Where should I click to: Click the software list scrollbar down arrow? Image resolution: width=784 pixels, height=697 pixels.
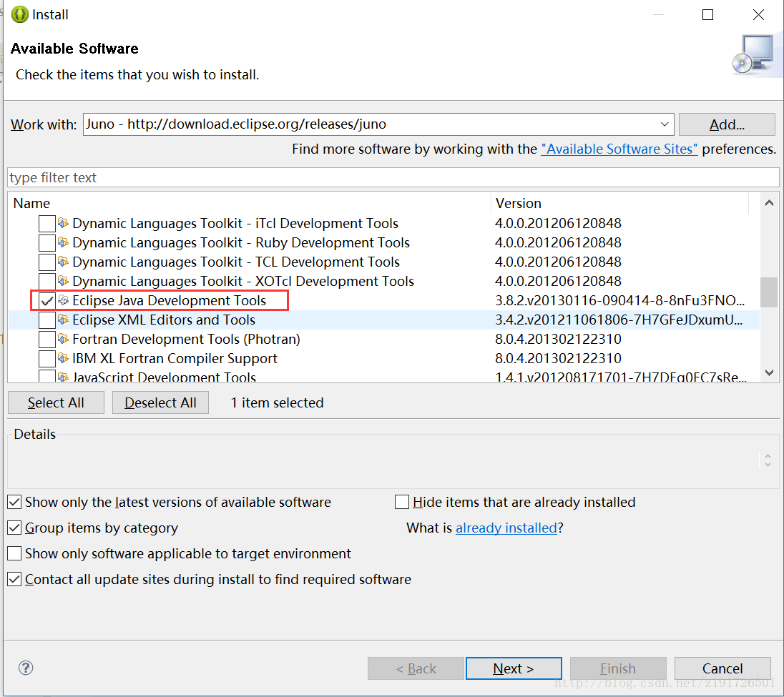coord(769,372)
